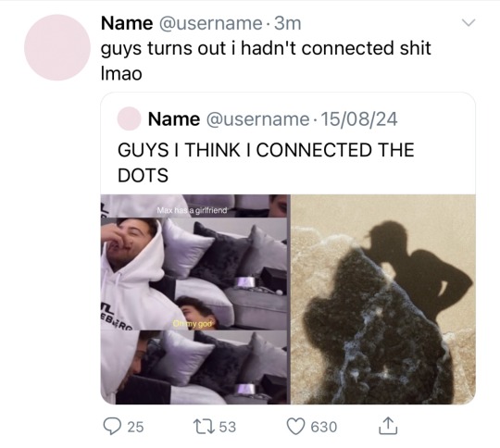Click the retweet count 53

click(x=228, y=427)
